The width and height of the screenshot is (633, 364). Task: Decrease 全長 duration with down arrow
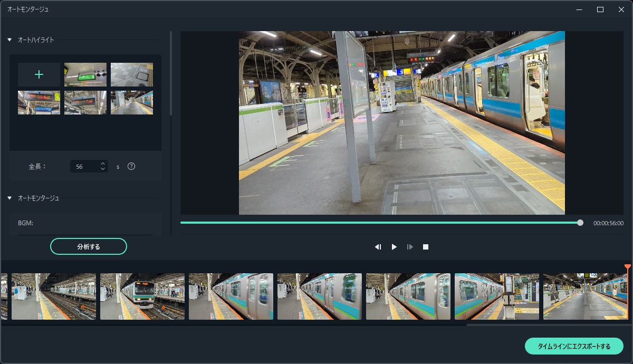point(102,169)
